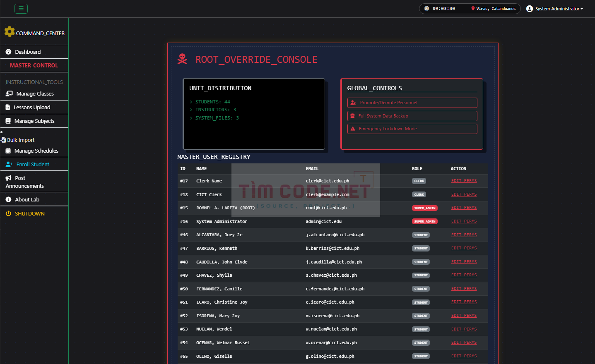Select About Lab in the sidebar
Screen dimensions: 595x364
pos(34,200)
